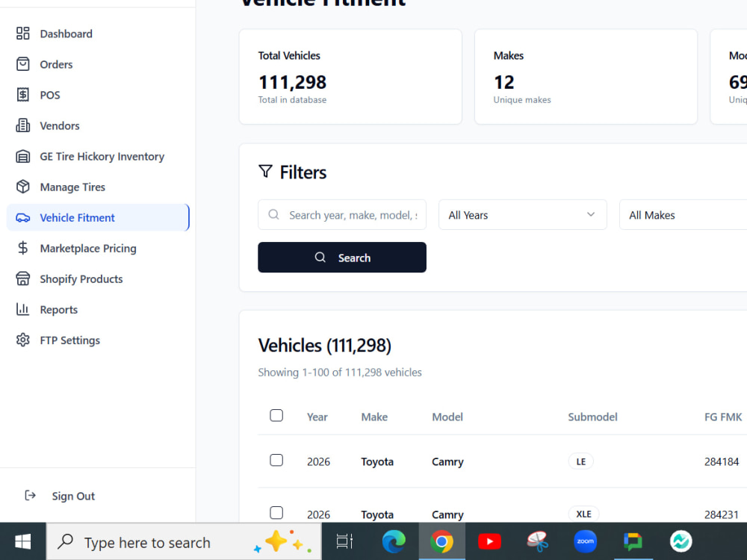Click FG FMK value 284231
747x560 pixels.
coord(722,514)
